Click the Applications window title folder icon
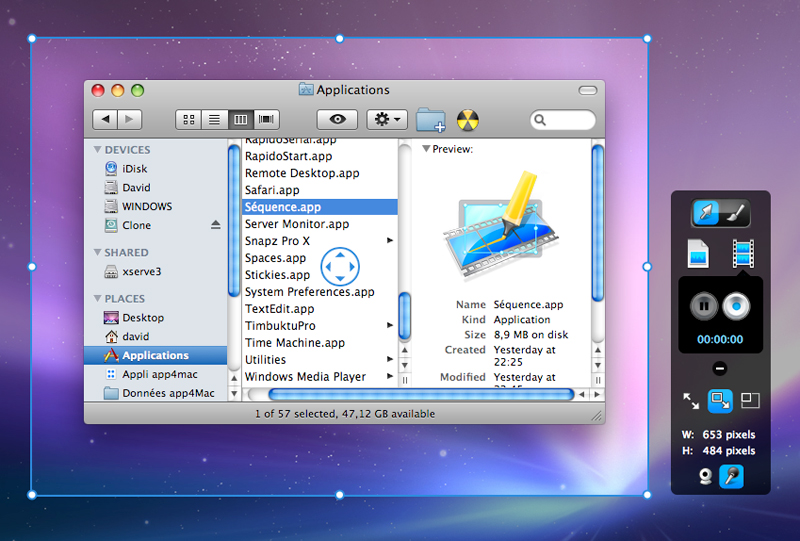 pos(306,89)
